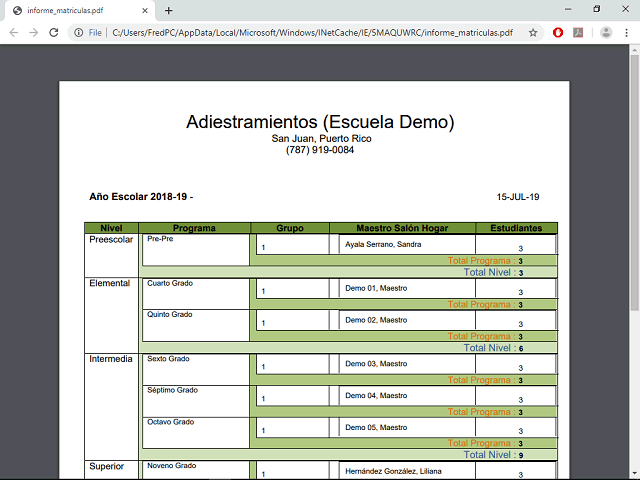Screen dimensions: 640x480
Task: Click the title 'Adiestramientos (Escuela Demo)'
Action: [x=320, y=122]
